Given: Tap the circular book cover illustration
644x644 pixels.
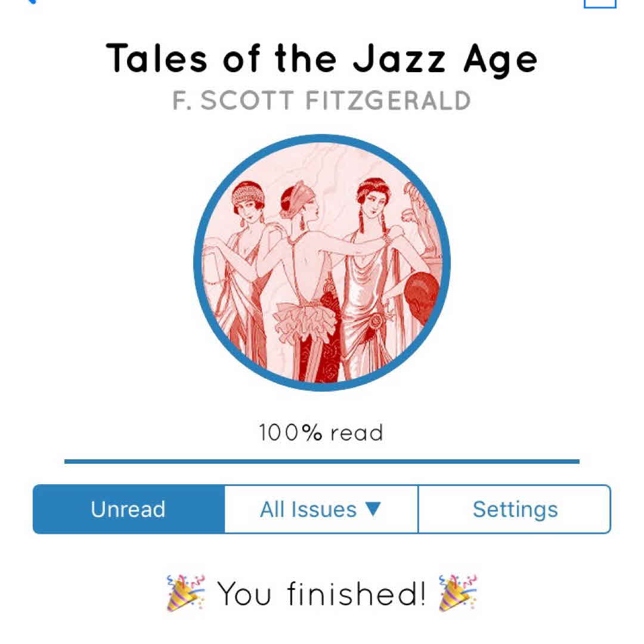Looking at the screenshot, I should point(322,262).
